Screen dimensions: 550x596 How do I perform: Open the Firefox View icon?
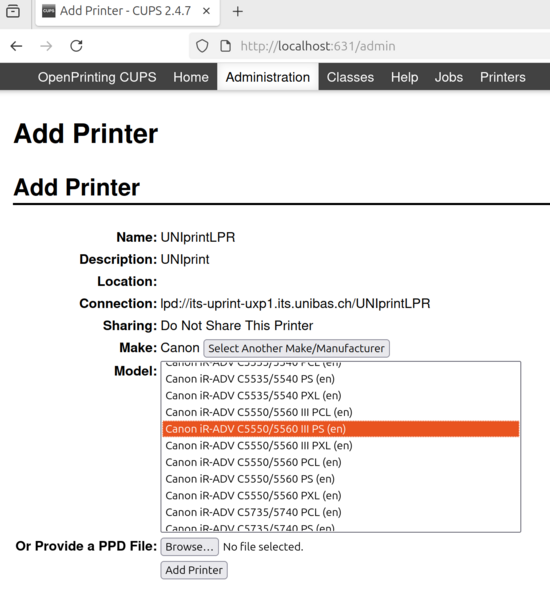click(x=13, y=11)
